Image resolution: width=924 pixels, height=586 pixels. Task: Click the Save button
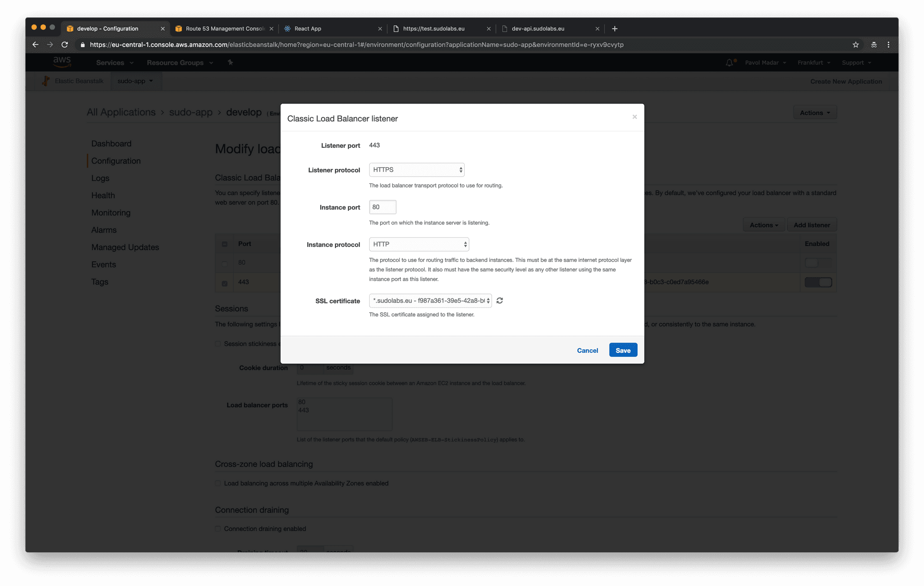(623, 350)
